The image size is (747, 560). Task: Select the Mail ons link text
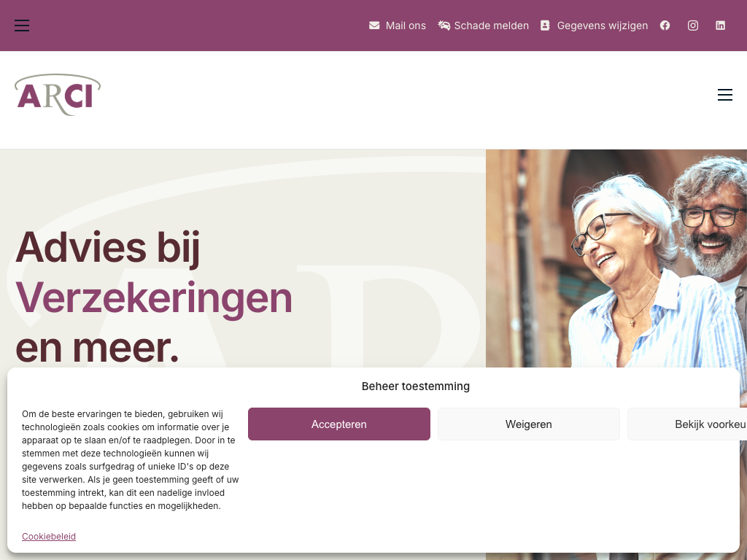(406, 26)
